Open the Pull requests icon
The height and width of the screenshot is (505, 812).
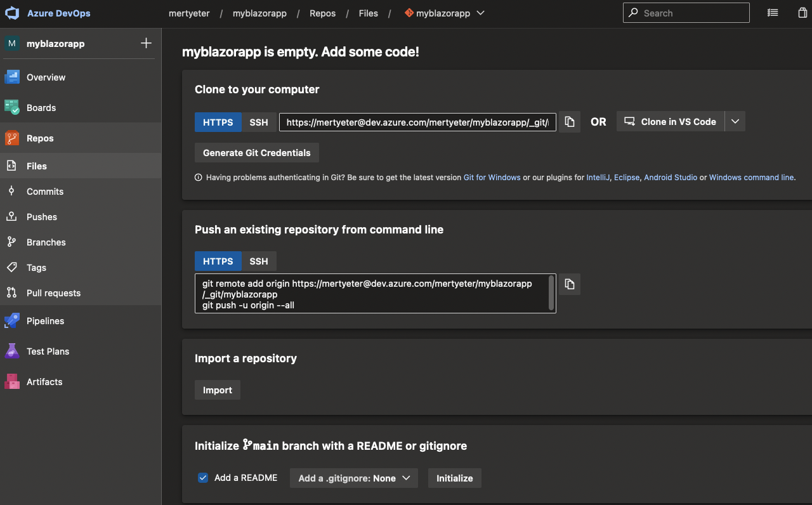[x=11, y=293]
